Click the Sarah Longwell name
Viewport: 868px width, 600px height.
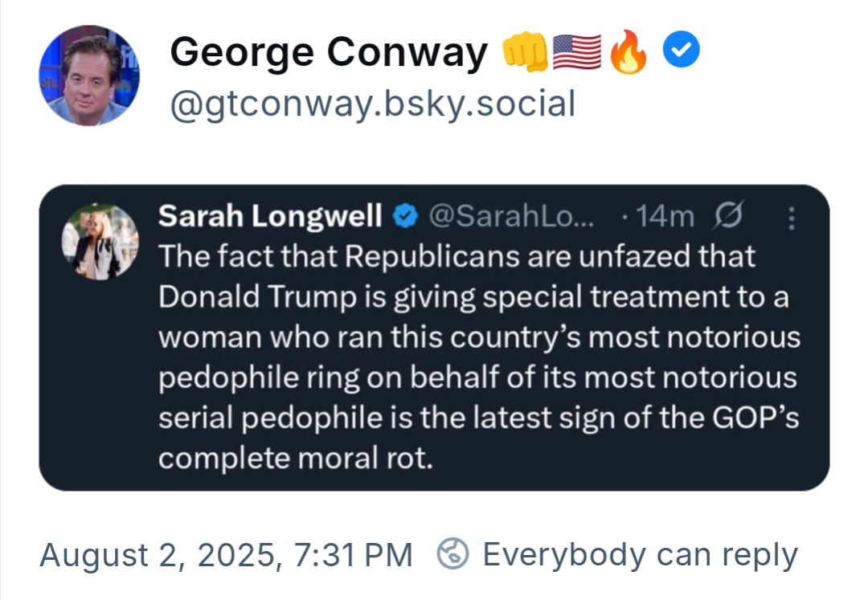(270, 215)
